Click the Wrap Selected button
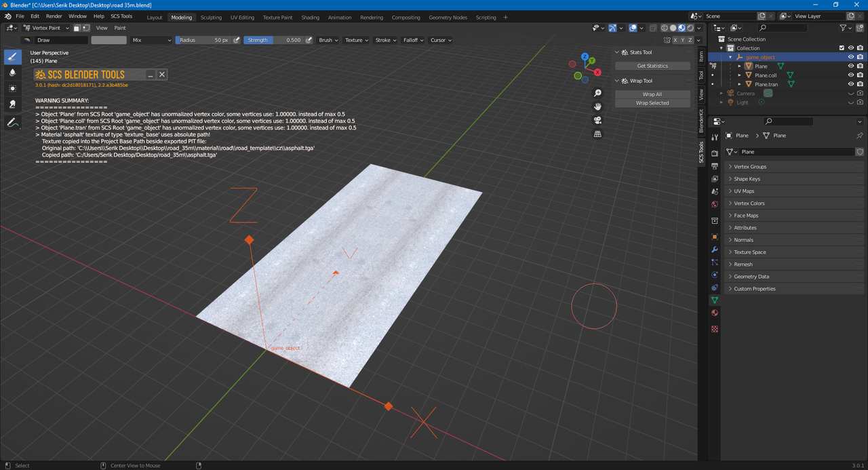868x470 pixels. coord(652,103)
